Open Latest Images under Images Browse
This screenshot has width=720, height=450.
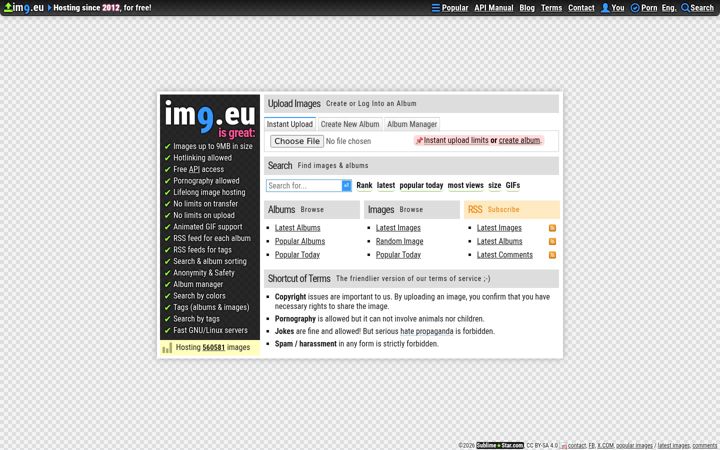coord(398,228)
